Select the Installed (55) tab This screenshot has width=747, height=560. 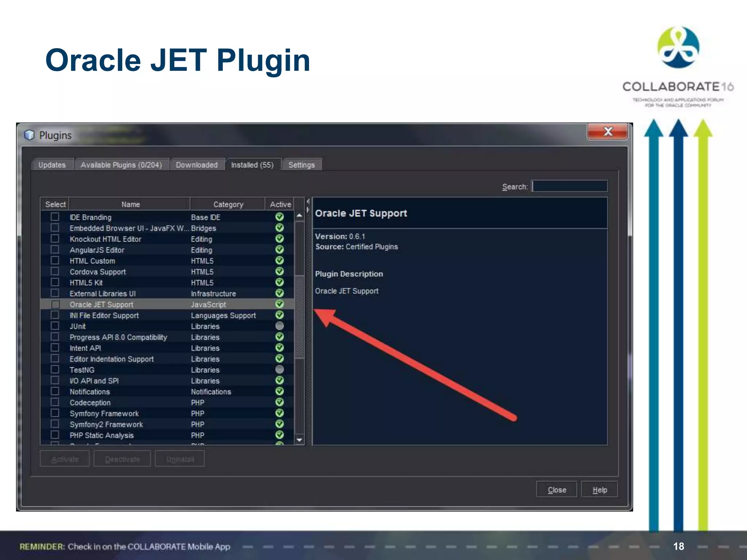coord(252,165)
